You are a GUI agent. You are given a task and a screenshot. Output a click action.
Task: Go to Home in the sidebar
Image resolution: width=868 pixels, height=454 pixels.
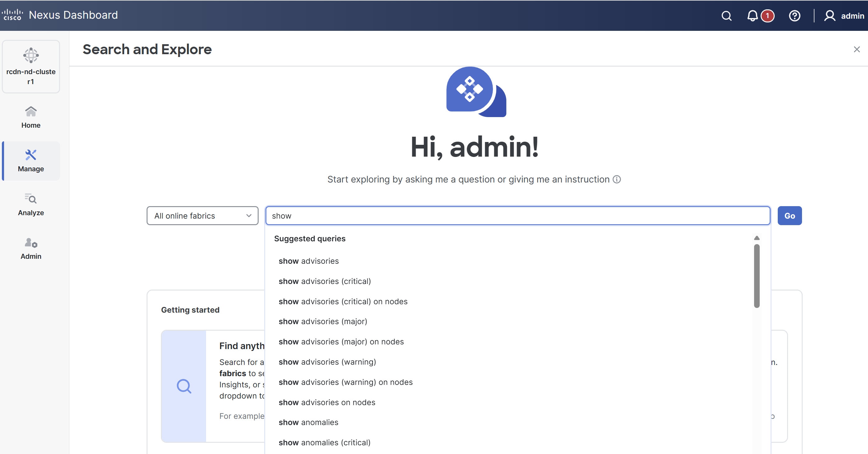(x=31, y=117)
